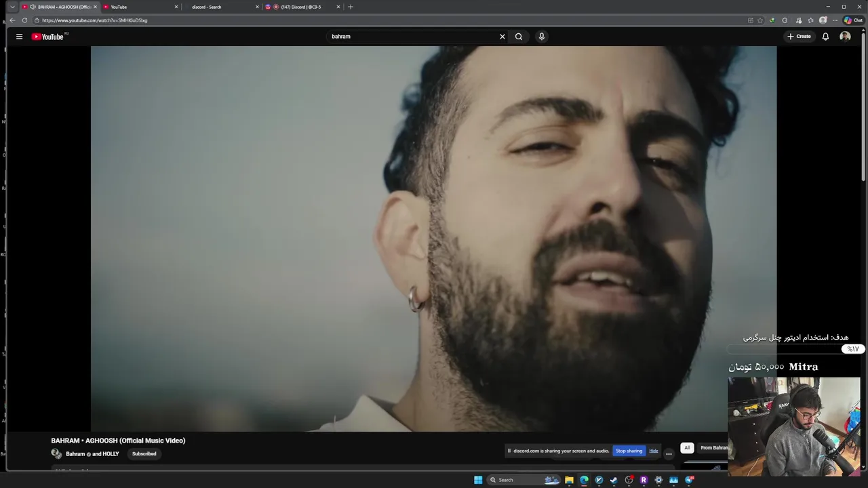Open the three-dot more actions button
The image size is (868, 488).
[x=669, y=454]
